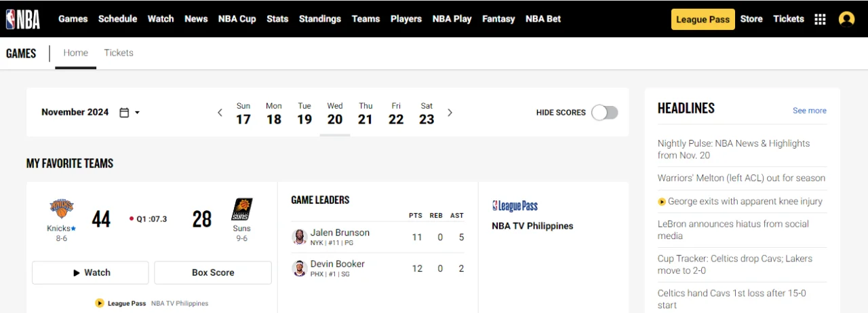Viewport: 868px width, 313px height.
Task: Click the Knicks team name
Action: [59, 229]
